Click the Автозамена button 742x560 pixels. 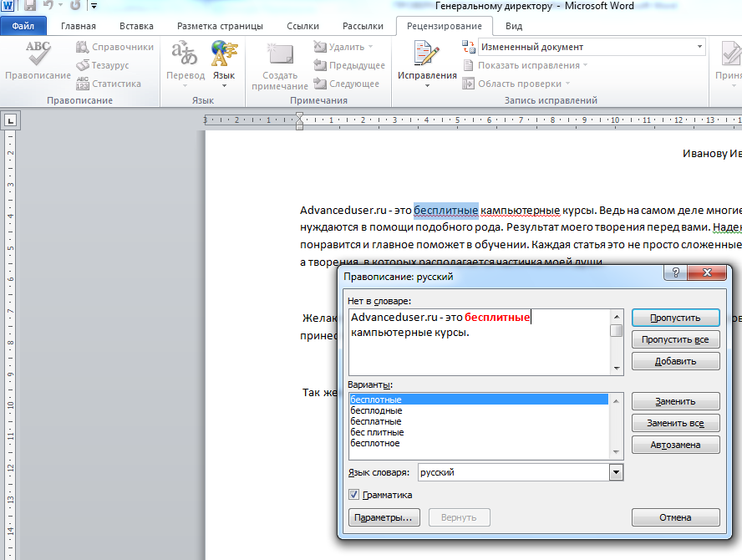point(675,445)
